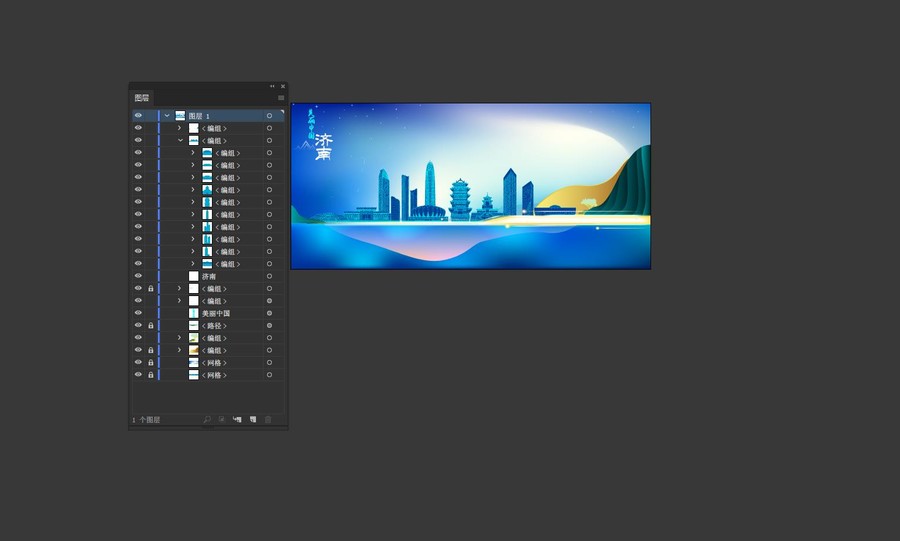Click target circle of expanded skyline <编组>

269,141
